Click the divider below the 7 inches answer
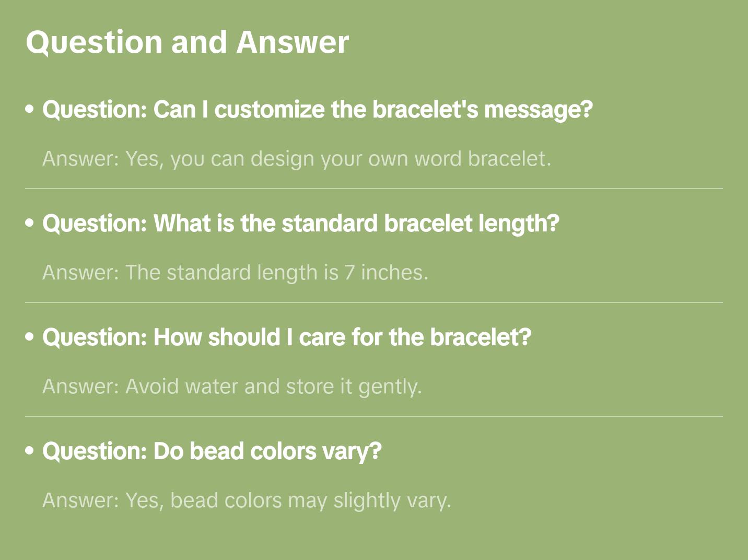 (x=374, y=302)
